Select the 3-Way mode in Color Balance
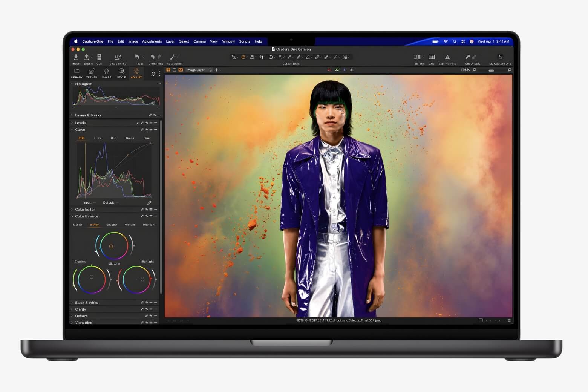The image size is (588, 392). click(x=93, y=224)
